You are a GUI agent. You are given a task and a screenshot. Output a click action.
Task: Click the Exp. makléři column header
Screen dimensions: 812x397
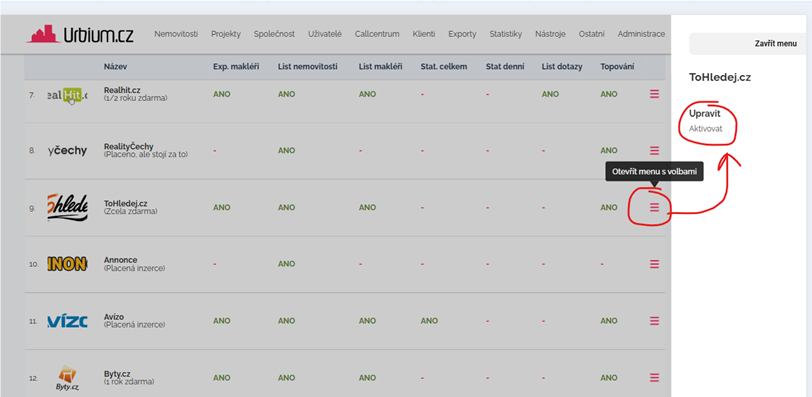[236, 67]
